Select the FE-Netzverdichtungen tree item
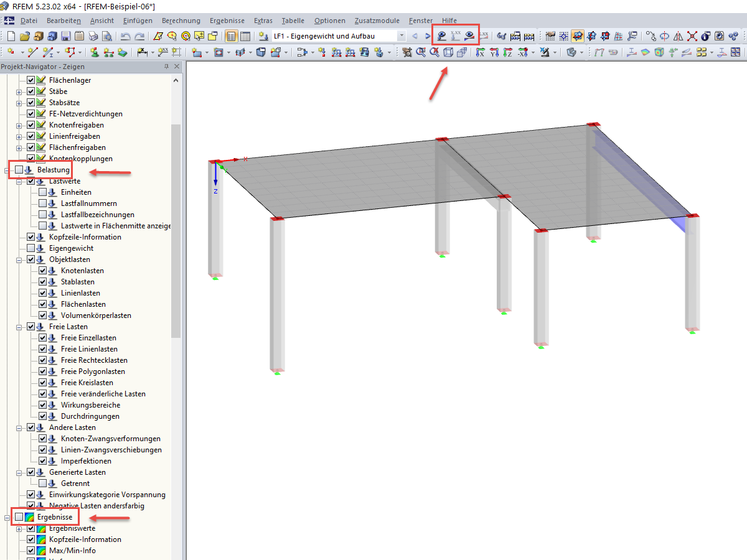The image size is (747, 560). (86, 114)
